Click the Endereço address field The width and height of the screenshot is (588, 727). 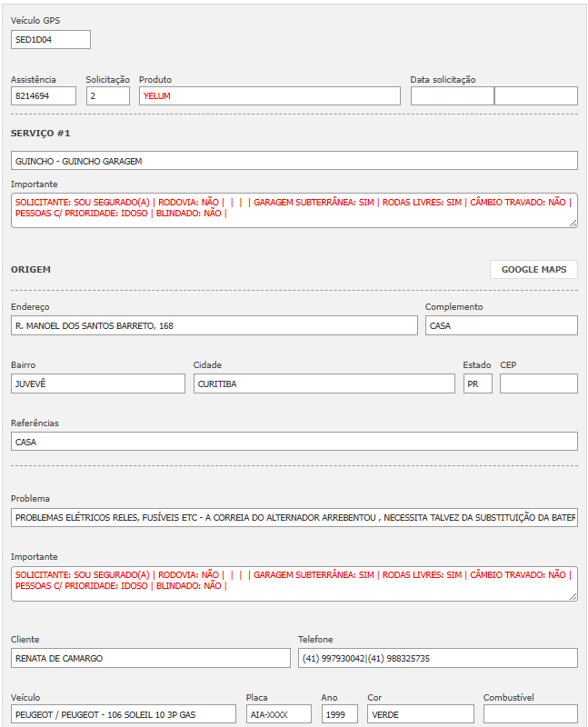tap(214, 325)
